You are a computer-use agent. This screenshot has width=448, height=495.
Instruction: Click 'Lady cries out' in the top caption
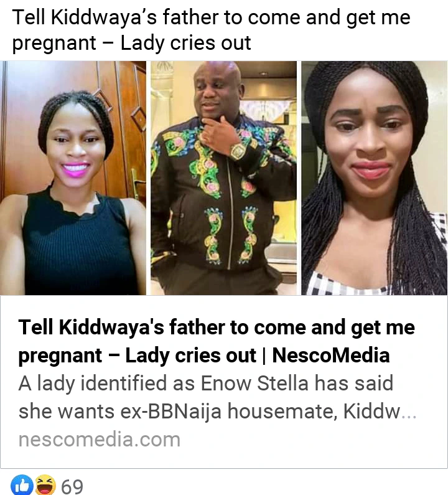(185, 43)
